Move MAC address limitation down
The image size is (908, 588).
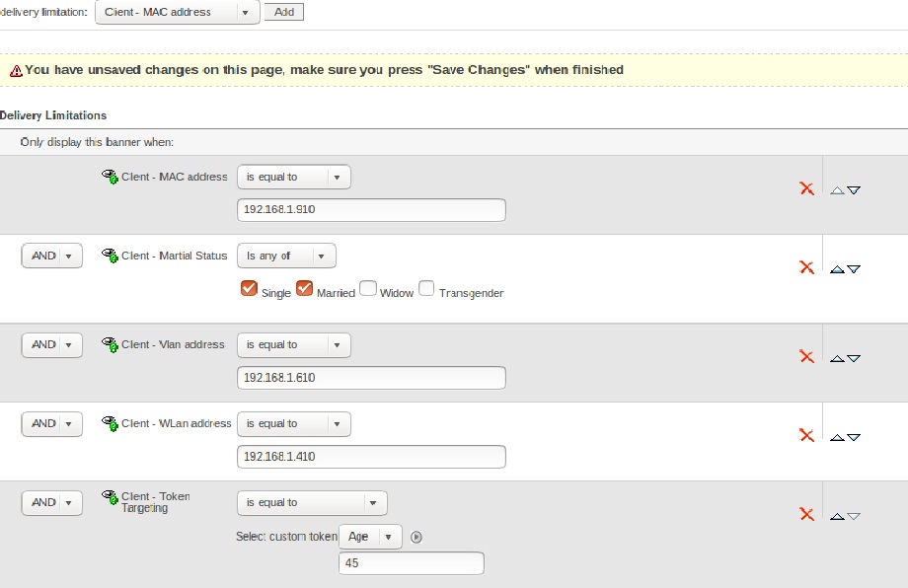(854, 190)
